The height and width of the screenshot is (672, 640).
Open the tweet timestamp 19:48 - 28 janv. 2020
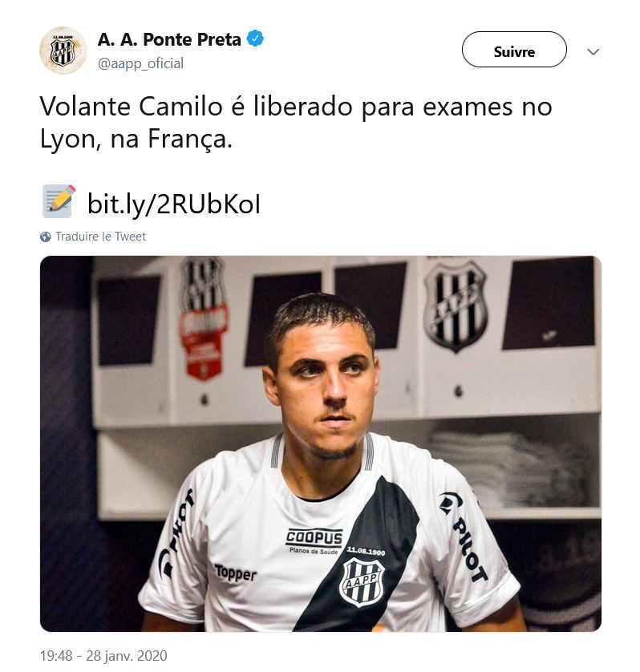(103, 656)
